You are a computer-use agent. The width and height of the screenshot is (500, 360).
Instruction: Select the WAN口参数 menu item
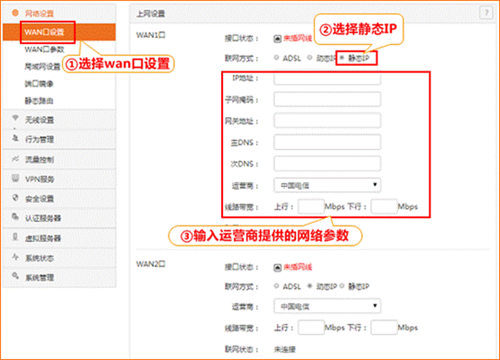44,49
